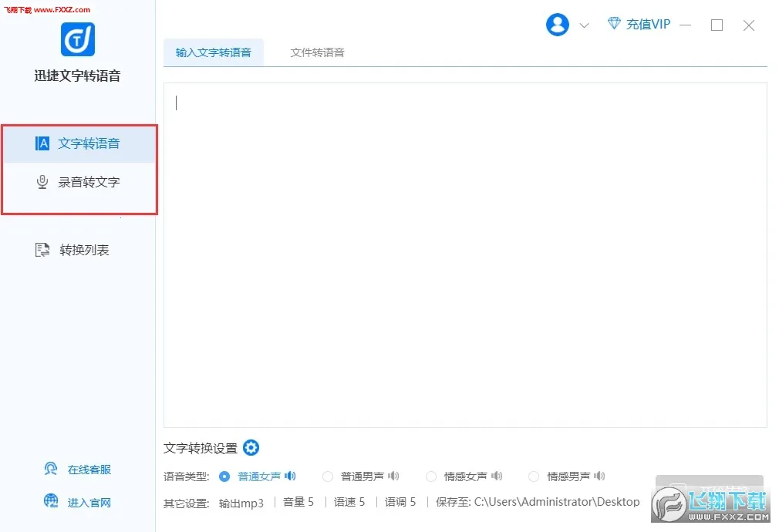Preview 普通男声 voice with speaker icon
This screenshot has width=779, height=532.
[393, 476]
